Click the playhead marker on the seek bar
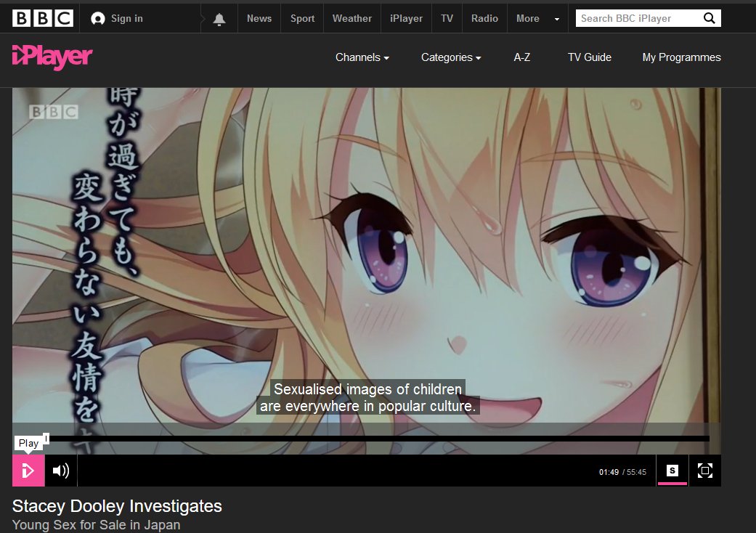 pyautogui.click(x=46, y=438)
